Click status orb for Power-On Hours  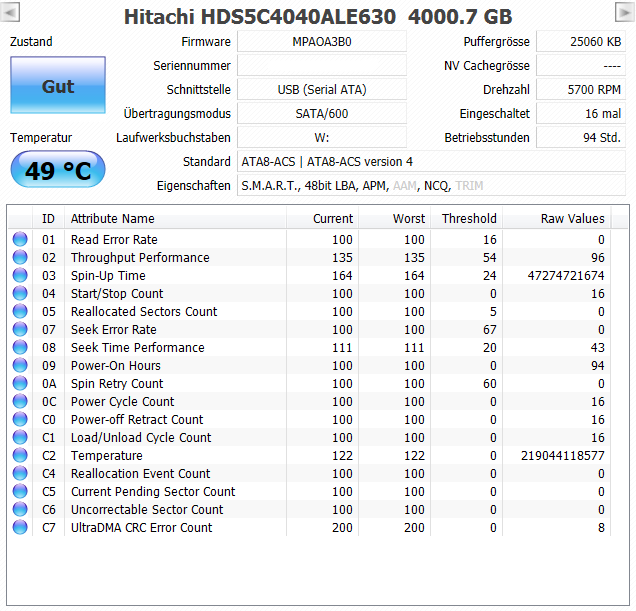20,366
